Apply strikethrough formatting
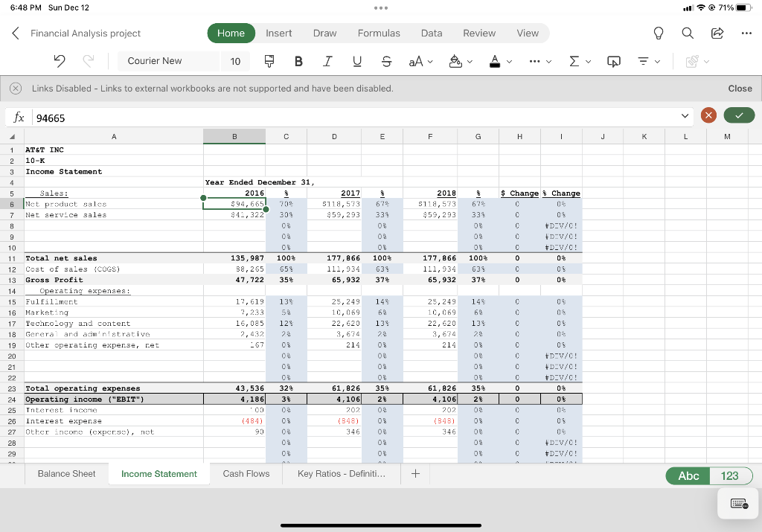Screen dimensions: 762x532 [x=385, y=61]
